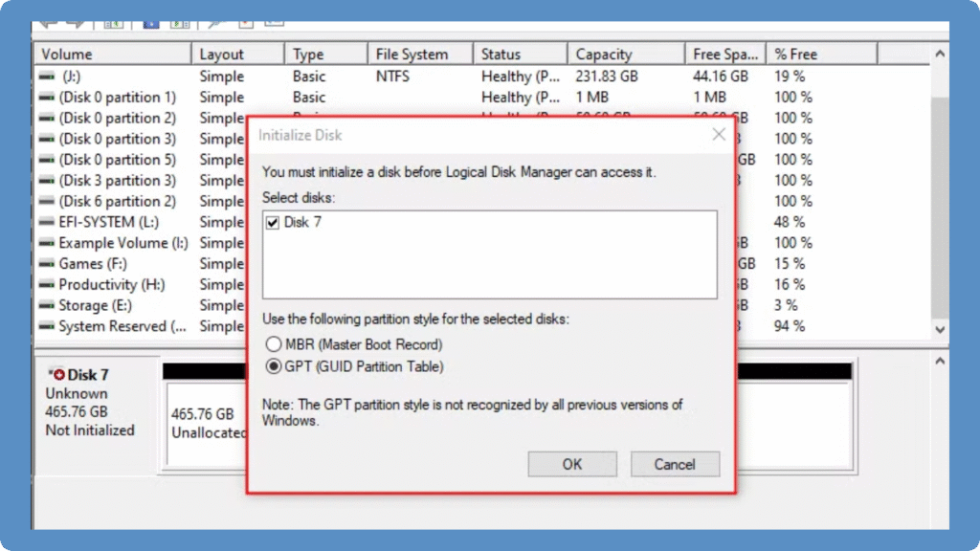Click the System Reserved volume drive icon
Image resolution: width=980 pixels, height=551 pixels.
(x=47, y=327)
